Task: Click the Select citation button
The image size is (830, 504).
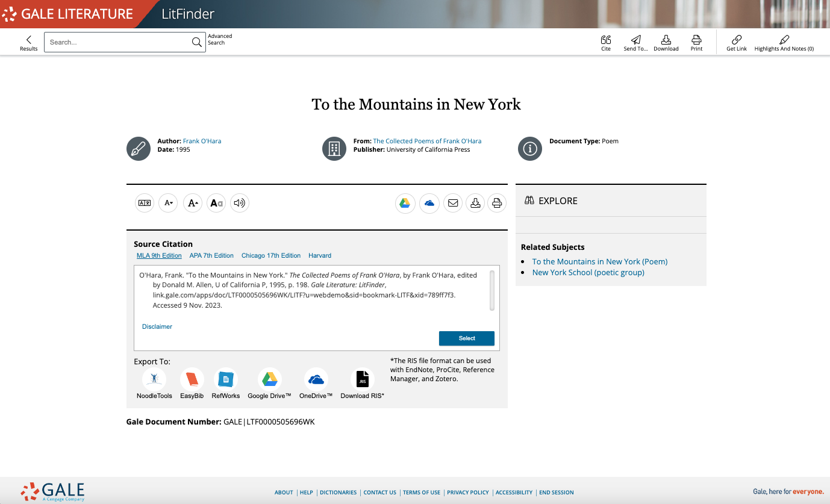Action: pos(467,338)
